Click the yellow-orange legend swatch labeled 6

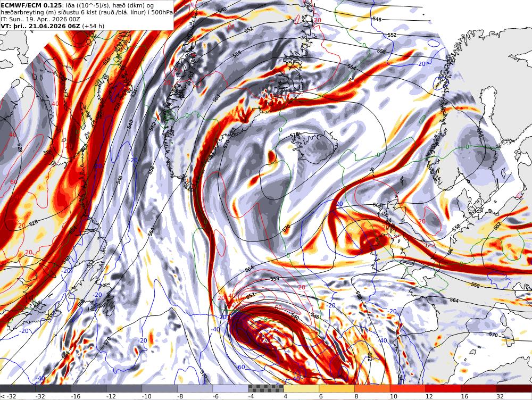tap(337, 388)
